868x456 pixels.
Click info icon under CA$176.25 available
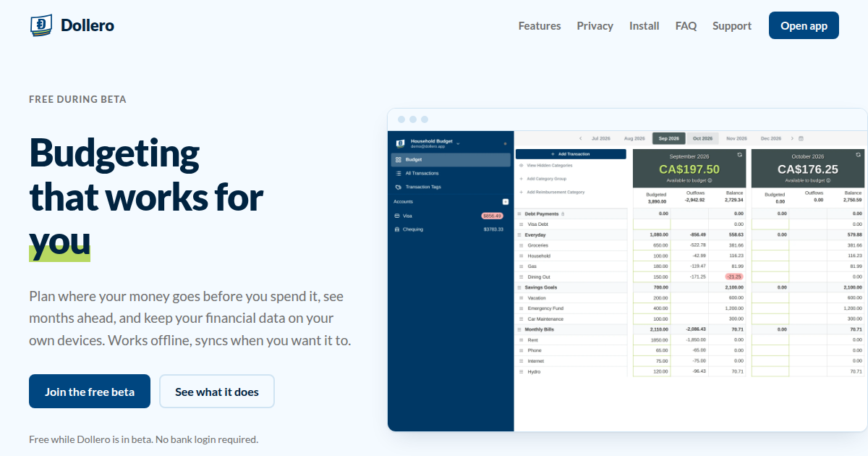click(828, 181)
